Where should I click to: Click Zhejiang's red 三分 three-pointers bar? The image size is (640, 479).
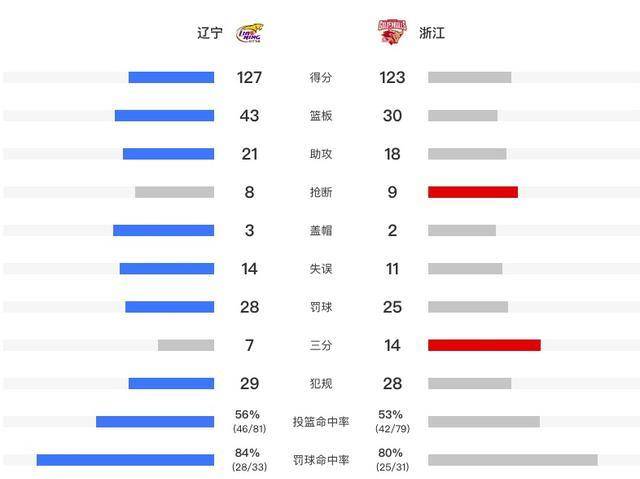(484, 345)
